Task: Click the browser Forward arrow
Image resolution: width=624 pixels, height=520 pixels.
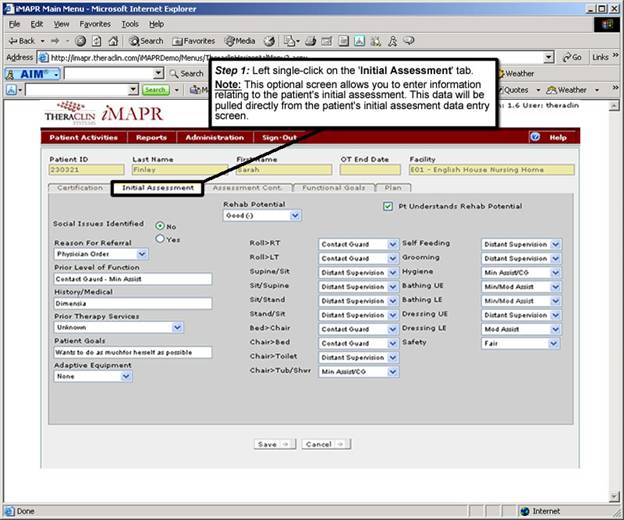Action: click(55, 41)
